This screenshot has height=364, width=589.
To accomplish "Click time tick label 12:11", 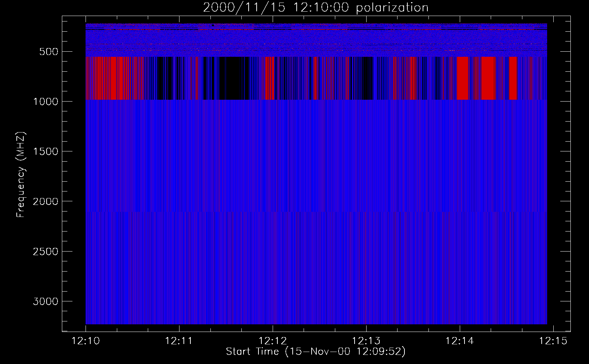I will point(179,341).
